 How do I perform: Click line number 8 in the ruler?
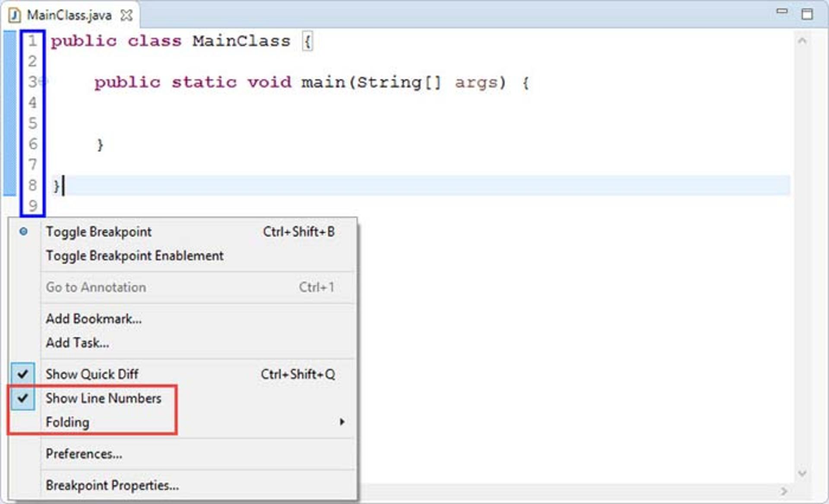[32, 186]
